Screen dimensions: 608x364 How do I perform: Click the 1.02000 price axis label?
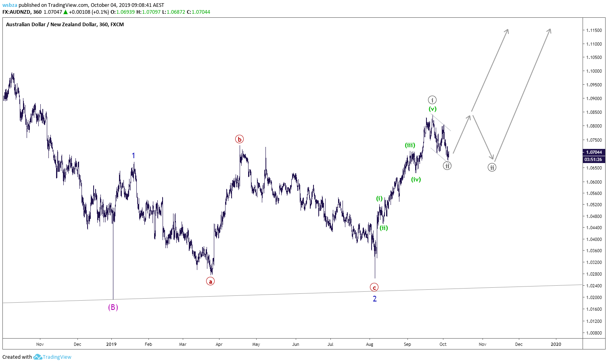click(x=594, y=297)
